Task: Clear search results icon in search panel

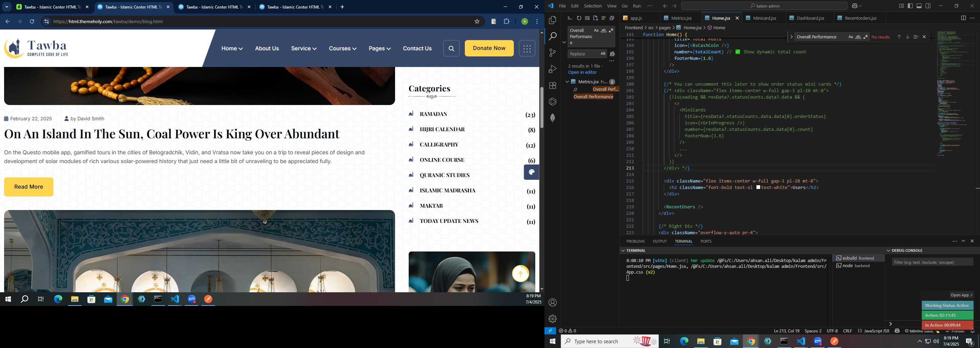Action: click(x=587, y=18)
